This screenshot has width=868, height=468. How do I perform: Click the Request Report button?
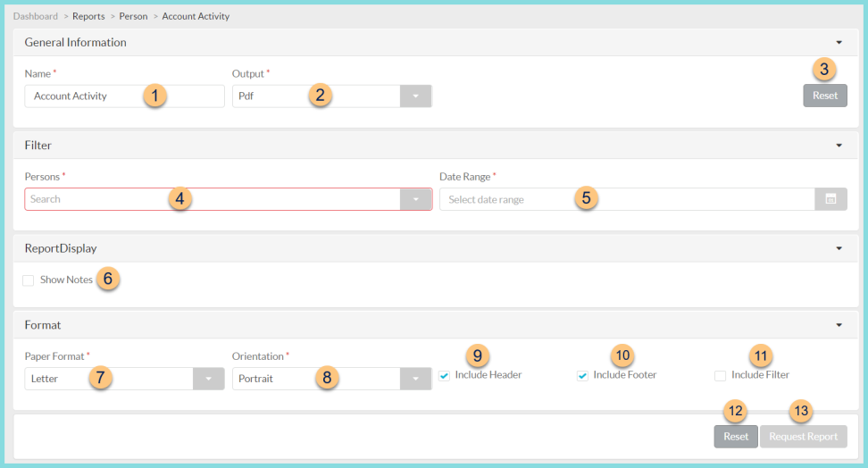click(803, 437)
